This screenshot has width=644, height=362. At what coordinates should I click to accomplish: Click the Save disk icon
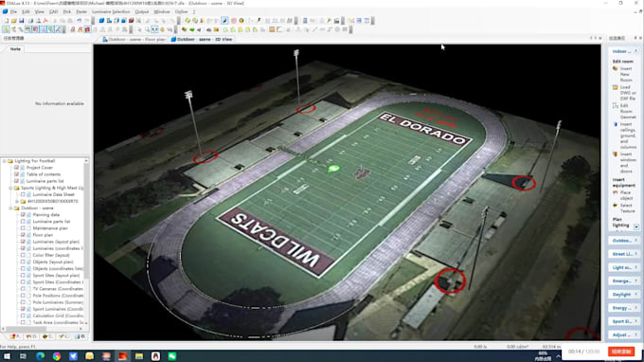[x=22, y=21]
